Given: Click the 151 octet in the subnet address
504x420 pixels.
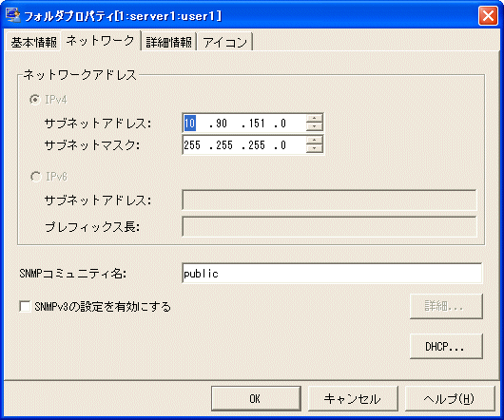Looking at the screenshot, I should point(257,124).
